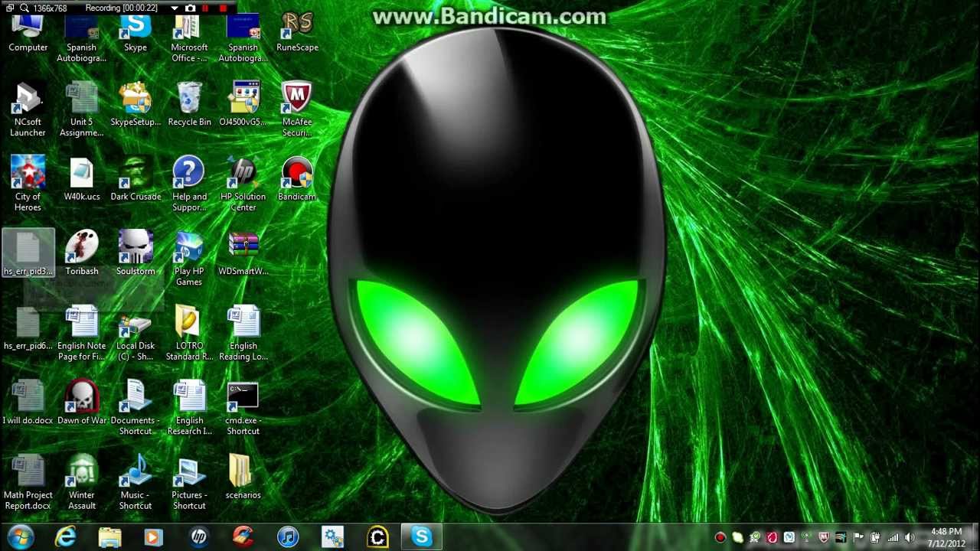Launch the Toribash shortcut
The image size is (980, 551).
[x=81, y=253]
